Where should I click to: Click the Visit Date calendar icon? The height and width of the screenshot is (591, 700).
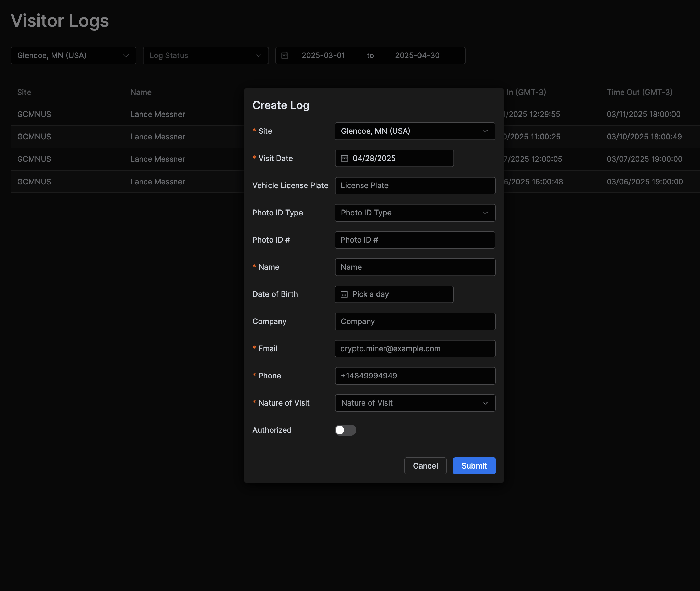(344, 158)
